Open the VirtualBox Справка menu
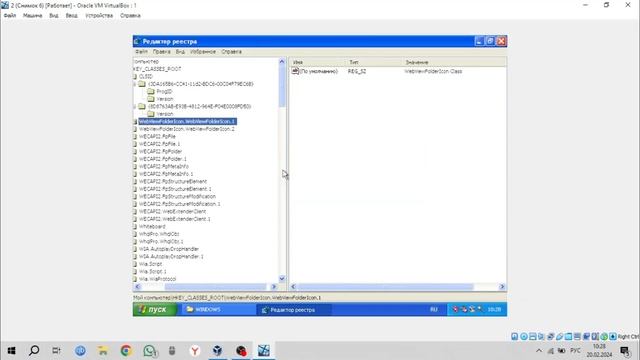The width and height of the screenshot is (640, 360). click(x=130, y=16)
